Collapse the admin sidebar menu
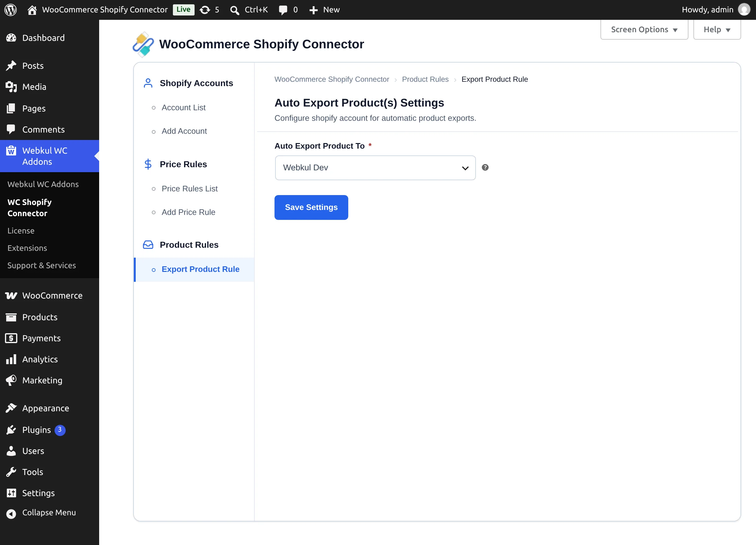Image resolution: width=756 pixels, height=545 pixels. tap(49, 513)
